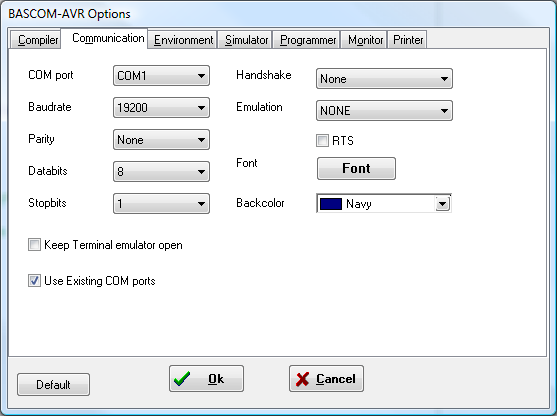Screen dimensions: 557x416
Task: Open the Emulation dropdown set to NONE
Action: (x=384, y=110)
